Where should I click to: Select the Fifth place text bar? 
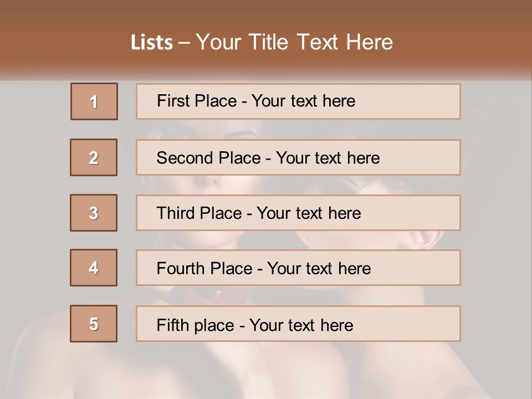(298, 324)
